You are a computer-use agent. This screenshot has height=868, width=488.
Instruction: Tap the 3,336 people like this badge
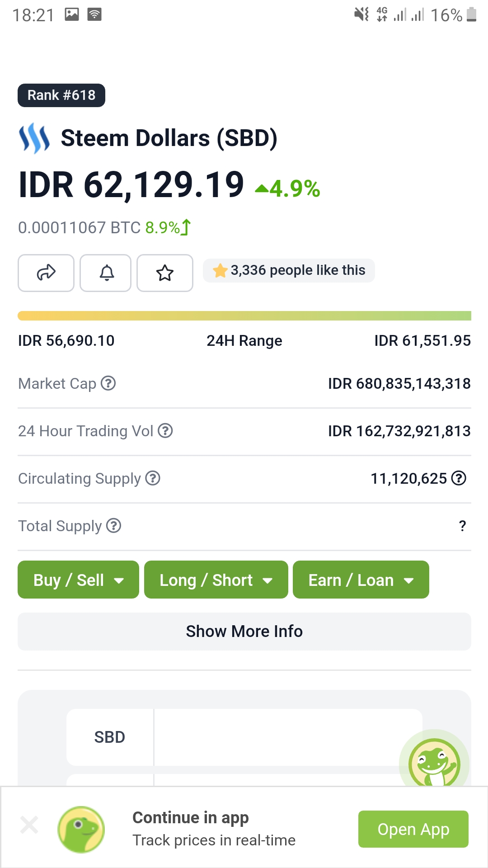coord(289,270)
